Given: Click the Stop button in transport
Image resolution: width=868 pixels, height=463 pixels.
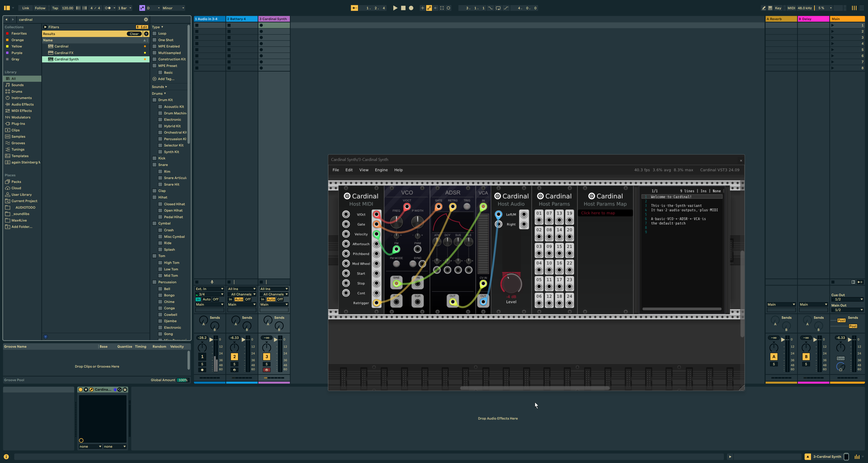Looking at the screenshot, I should (x=403, y=8).
